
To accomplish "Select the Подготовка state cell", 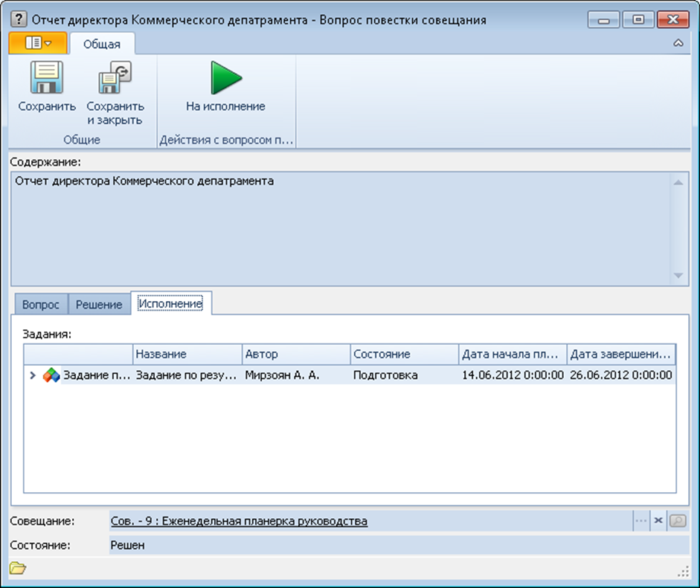I will [x=405, y=375].
